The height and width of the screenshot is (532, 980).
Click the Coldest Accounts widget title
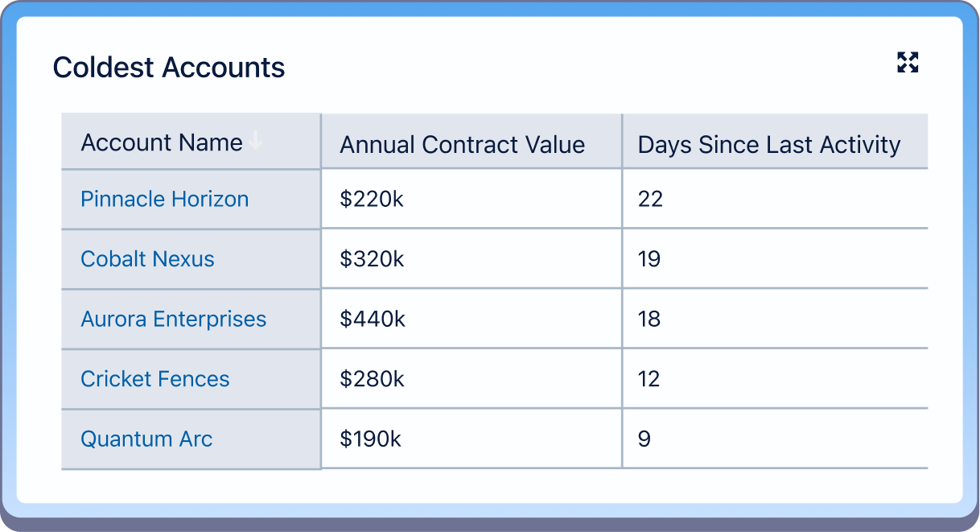169,68
